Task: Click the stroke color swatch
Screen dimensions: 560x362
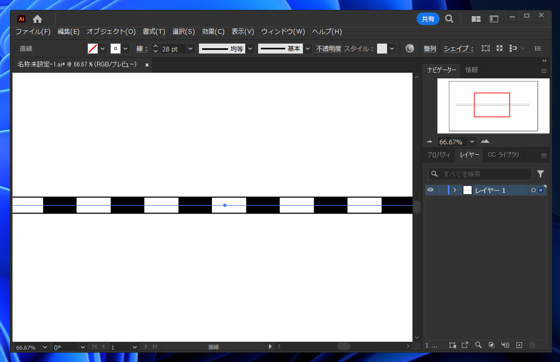Action: 115,49
